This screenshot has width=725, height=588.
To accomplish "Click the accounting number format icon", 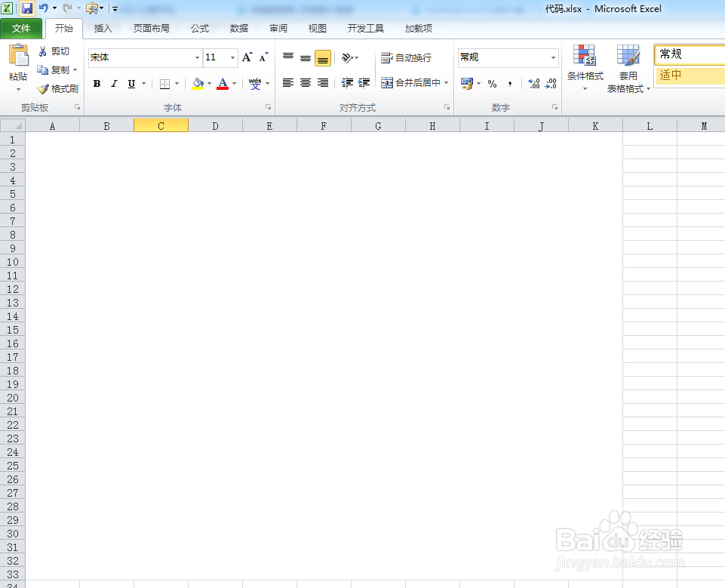I will 467,84.
